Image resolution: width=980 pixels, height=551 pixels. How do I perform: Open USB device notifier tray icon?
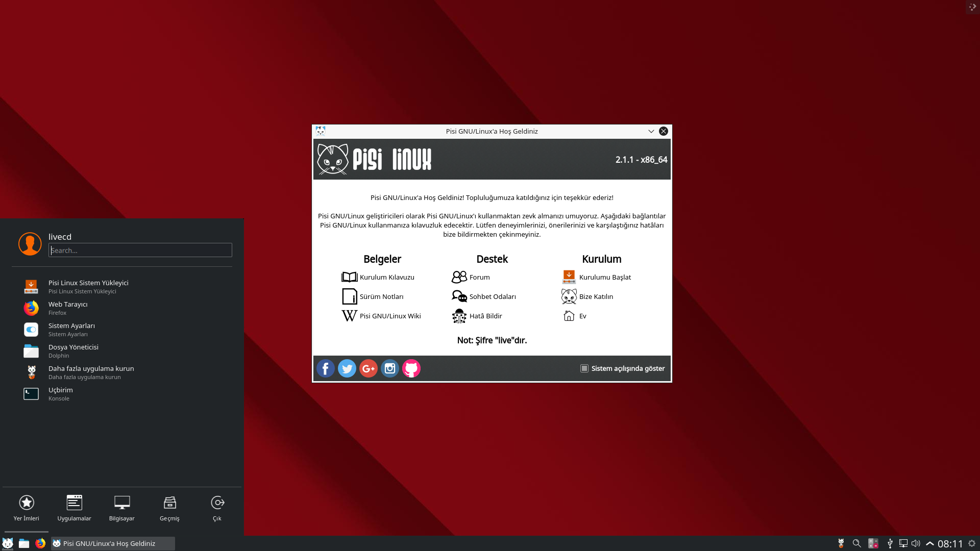pyautogui.click(x=890, y=543)
